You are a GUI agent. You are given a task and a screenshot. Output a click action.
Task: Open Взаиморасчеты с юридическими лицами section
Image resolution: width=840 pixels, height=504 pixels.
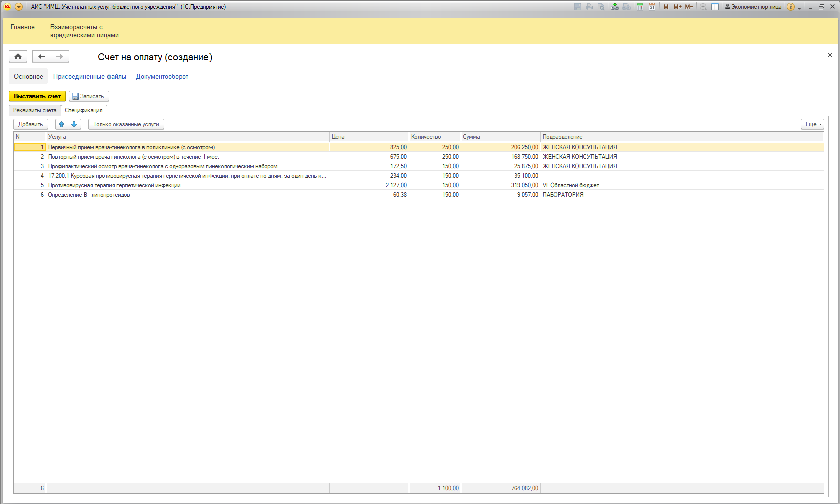[84, 31]
